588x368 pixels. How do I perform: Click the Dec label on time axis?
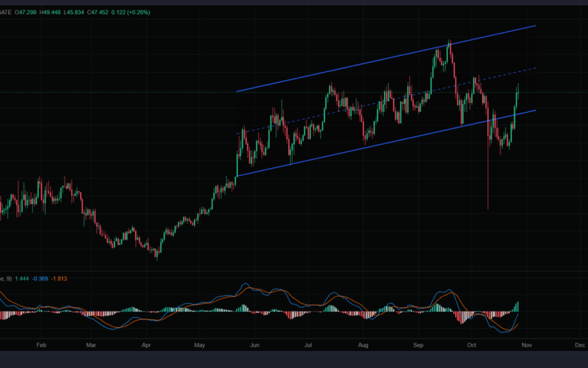click(x=578, y=344)
